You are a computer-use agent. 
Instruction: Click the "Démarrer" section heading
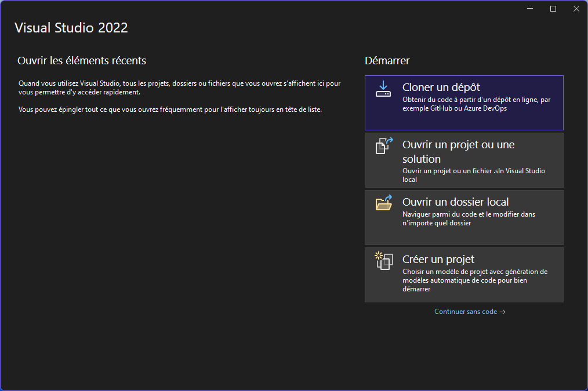point(387,61)
